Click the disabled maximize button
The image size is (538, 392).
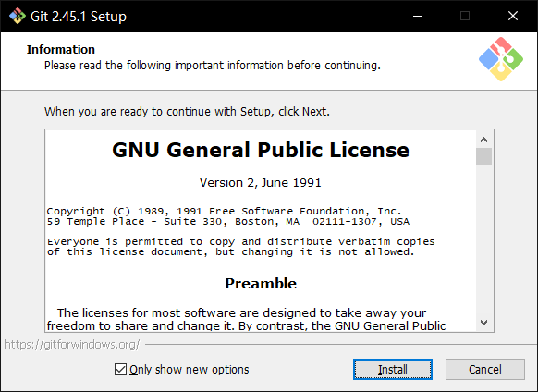pyautogui.click(x=465, y=16)
